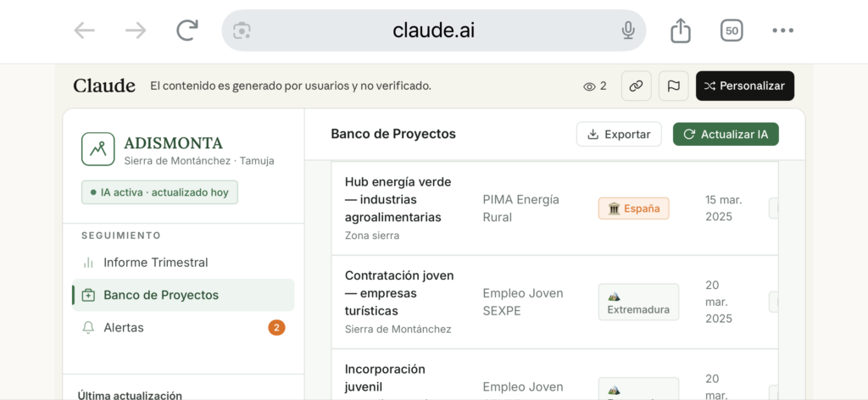This screenshot has width=868, height=400.
Task: Click the browser forward arrow
Action: point(136,31)
